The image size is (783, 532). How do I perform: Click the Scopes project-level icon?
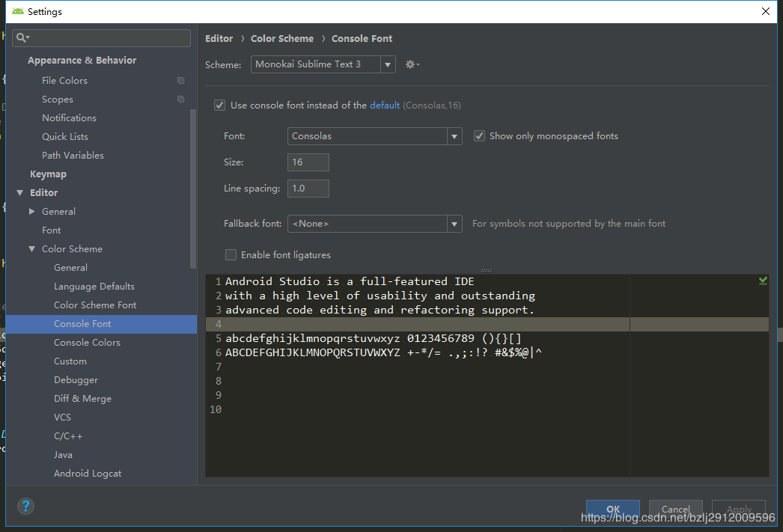pos(180,100)
